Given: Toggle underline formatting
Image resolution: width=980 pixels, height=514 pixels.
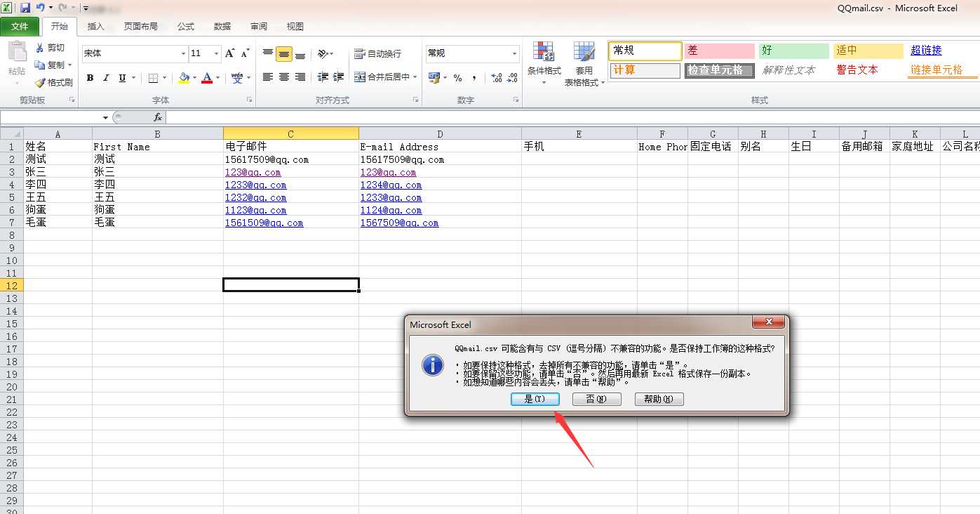Looking at the screenshot, I should 123,78.
